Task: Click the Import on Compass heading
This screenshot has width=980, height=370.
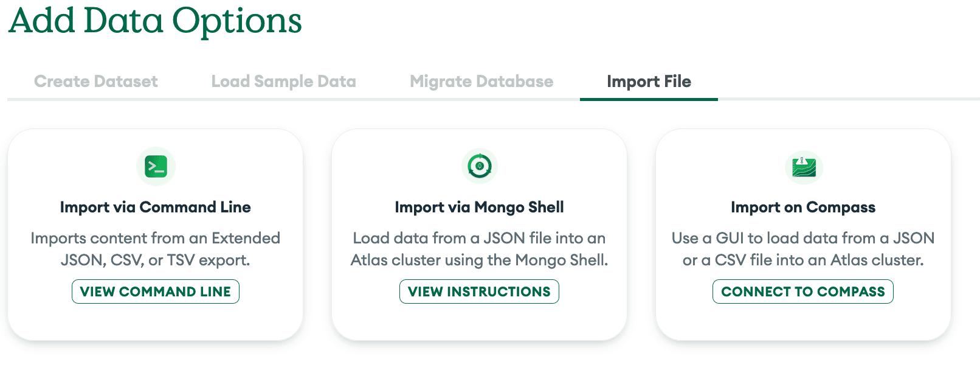Action: click(803, 208)
